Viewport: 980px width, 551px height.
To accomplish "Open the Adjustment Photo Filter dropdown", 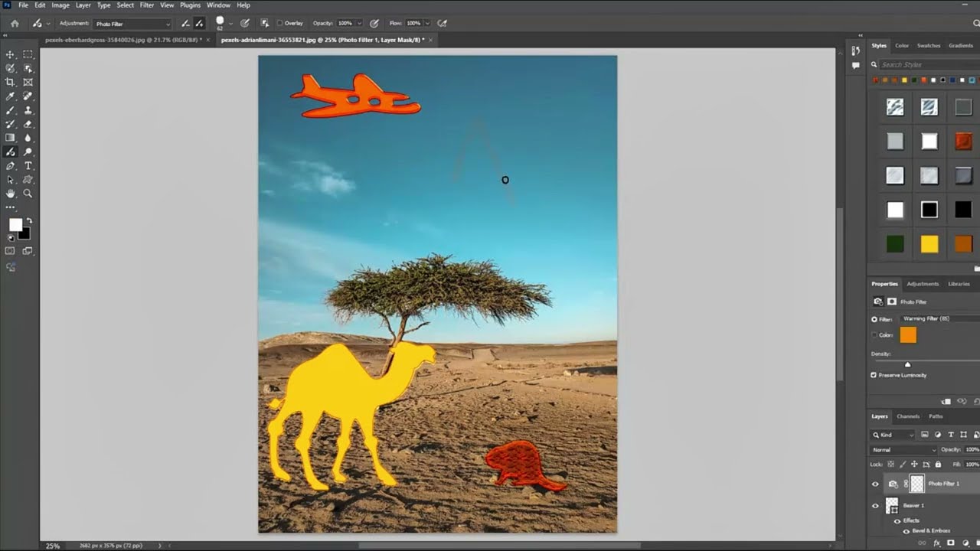I will click(132, 24).
